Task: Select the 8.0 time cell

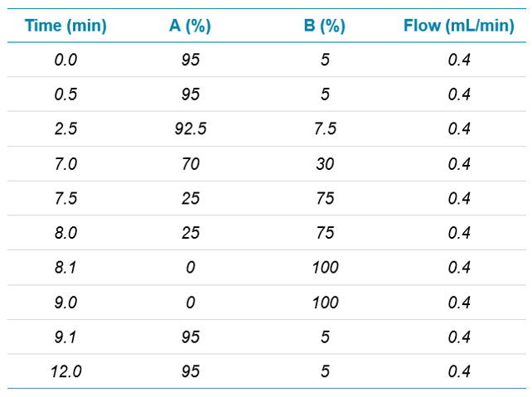Action: 65,233
